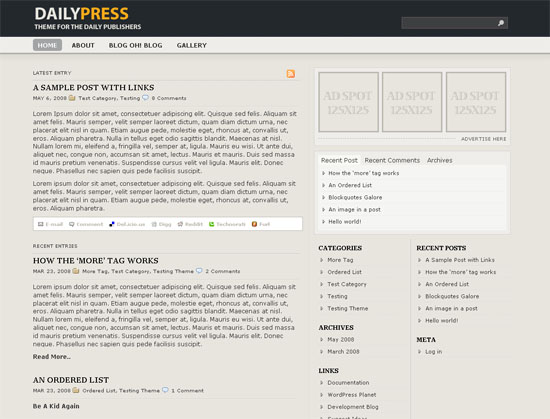Open Hello world! in Recent Posts sidebar
Image resolution: width=550 pixels, height=419 pixels.
tap(442, 320)
